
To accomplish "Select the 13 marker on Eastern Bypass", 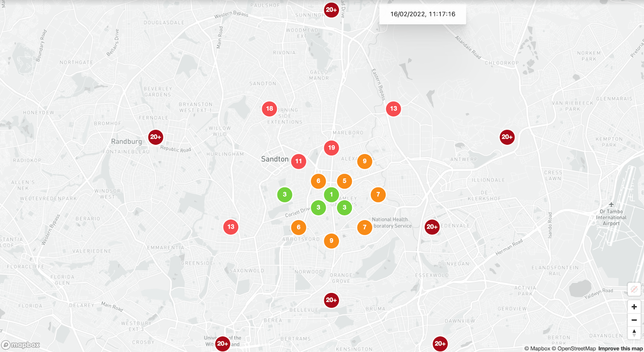I will [393, 109].
